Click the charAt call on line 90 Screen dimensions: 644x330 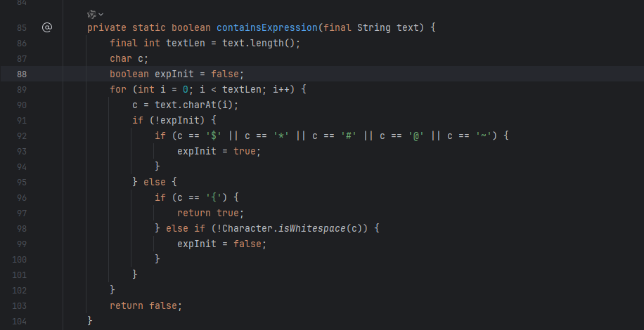218,105
